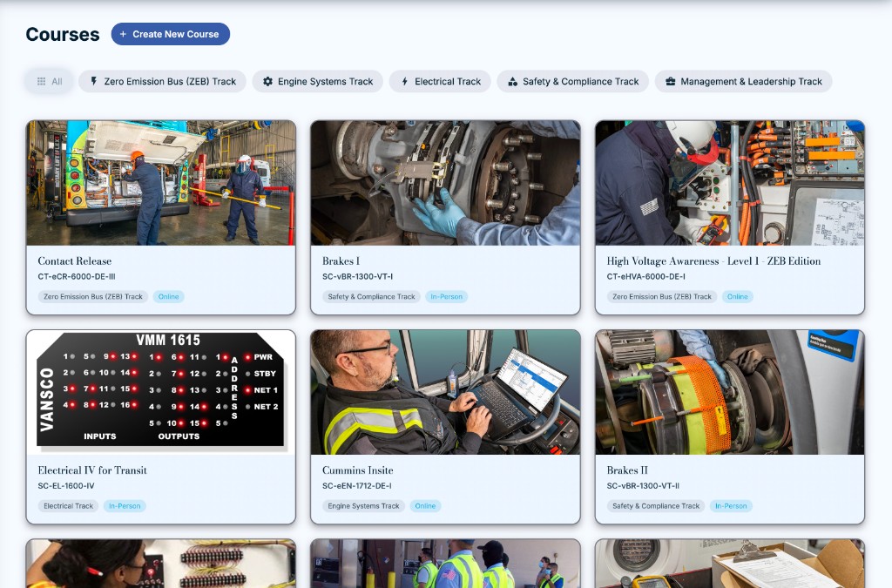Click High Voltage Awareness - Level I title
Viewport: 892px width, 588px height.
click(x=714, y=261)
